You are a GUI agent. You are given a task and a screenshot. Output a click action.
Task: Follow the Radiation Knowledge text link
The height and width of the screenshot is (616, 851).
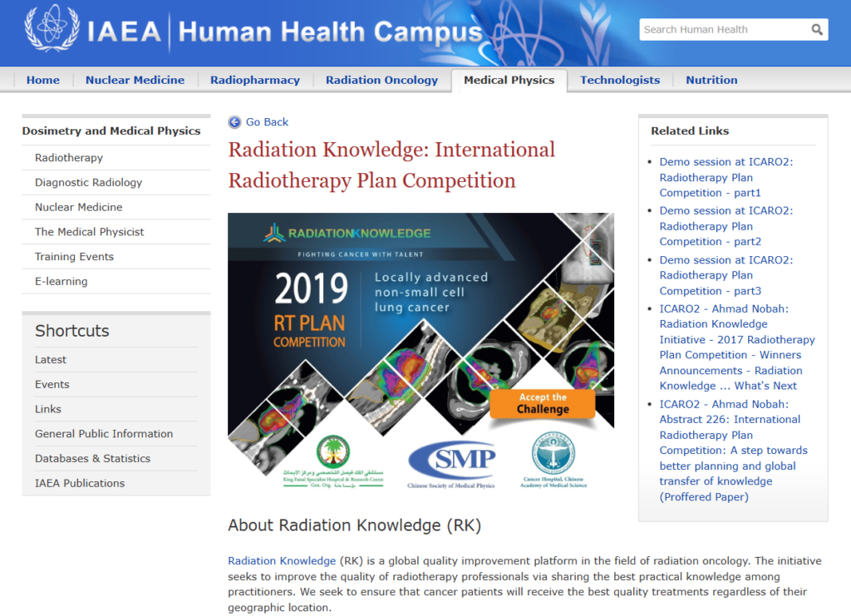point(282,561)
